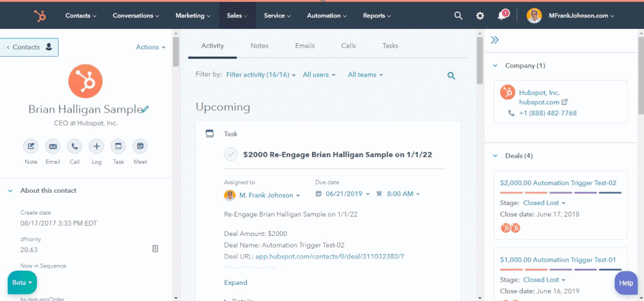The width and height of the screenshot is (644, 301).
Task: Click the contact's HubSpot avatar
Action: click(x=86, y=81)
